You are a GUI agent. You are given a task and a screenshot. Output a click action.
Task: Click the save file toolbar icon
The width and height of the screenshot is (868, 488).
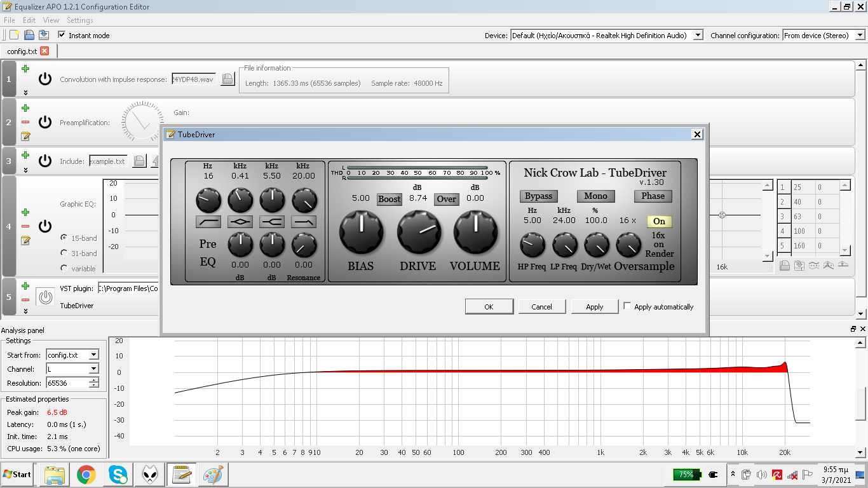(x=44, y=35)
